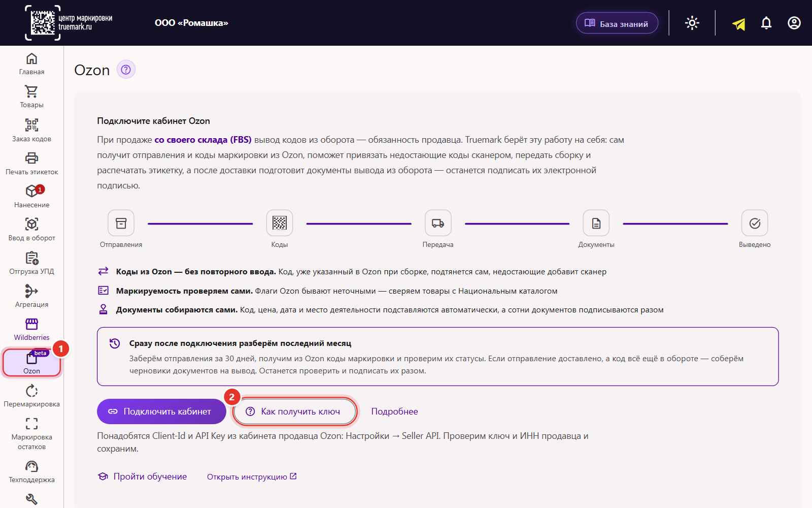Click Подключить кабинет button
The image size is (812, 508).
tap(161, 411)
